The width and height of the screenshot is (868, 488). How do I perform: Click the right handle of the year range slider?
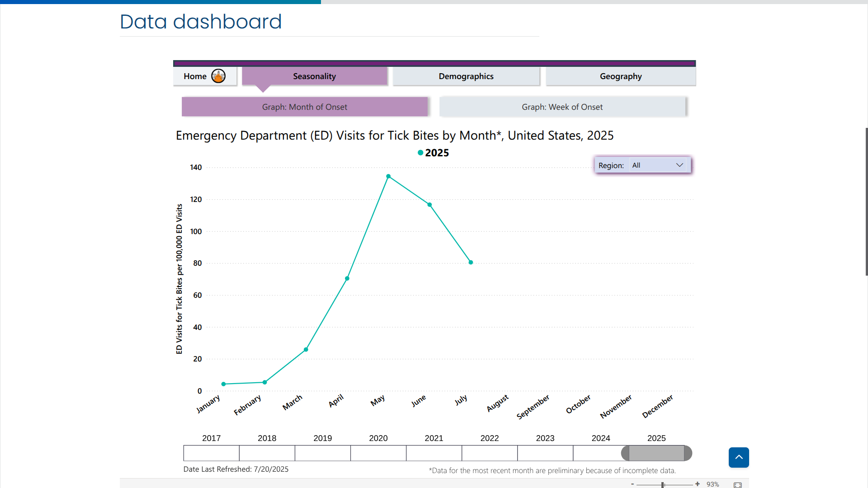pyautogui.click(x=688, y=453)
